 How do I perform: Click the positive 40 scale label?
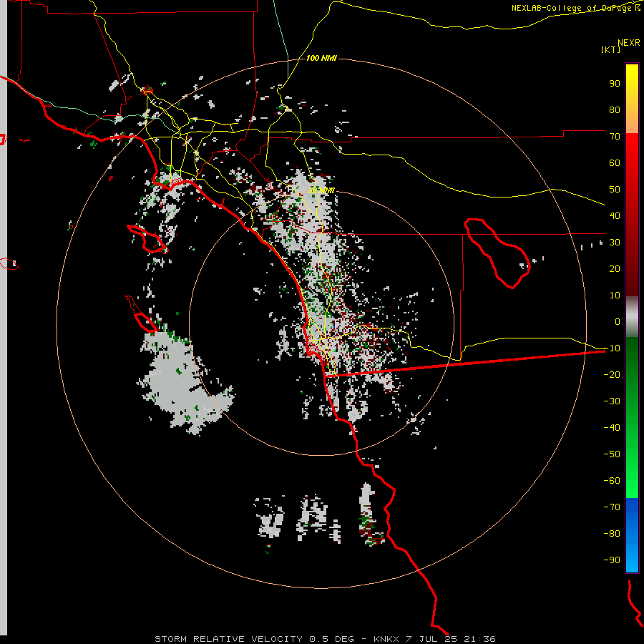[615, 215]
